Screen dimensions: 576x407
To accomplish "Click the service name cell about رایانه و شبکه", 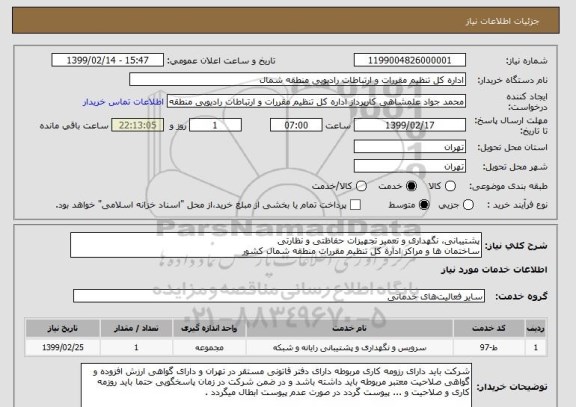I will pyautogui.click(x=349, y=347).
